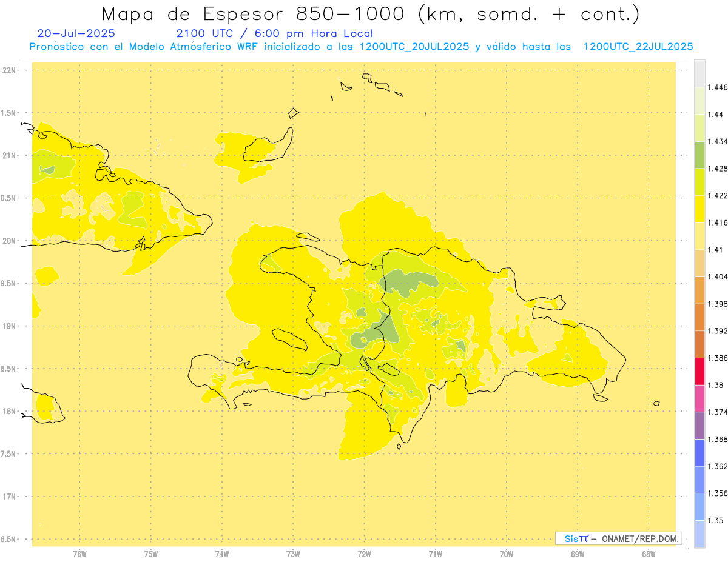Select the '1200UTC_22JUL2025' validity time text
728x562 pixels.
click(x=638, y=47)
